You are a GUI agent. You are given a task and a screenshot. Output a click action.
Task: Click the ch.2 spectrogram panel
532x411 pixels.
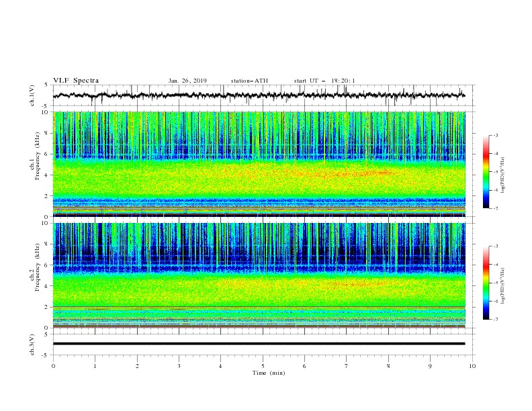pyautogui.click(x=259, y=275)
